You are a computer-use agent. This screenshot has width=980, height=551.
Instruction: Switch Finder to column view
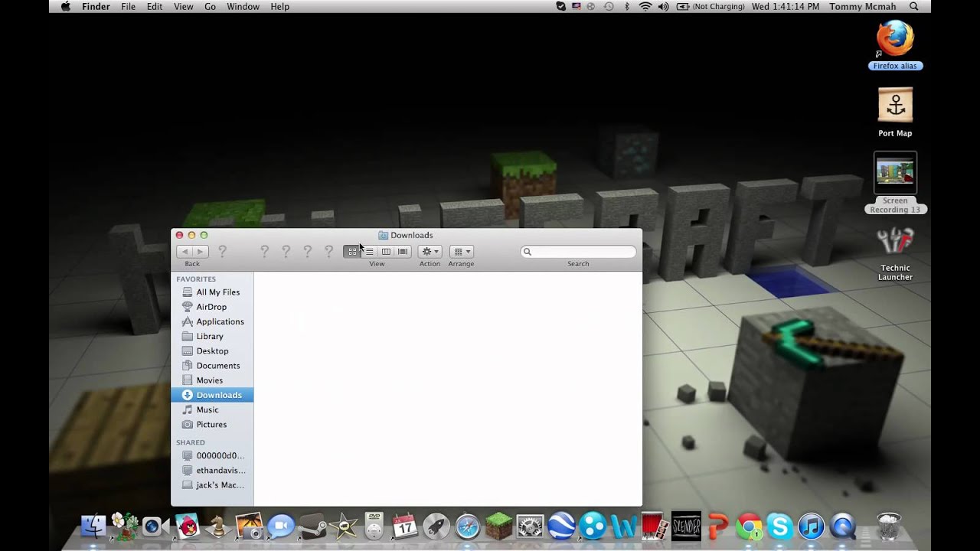tap(386, 252)
